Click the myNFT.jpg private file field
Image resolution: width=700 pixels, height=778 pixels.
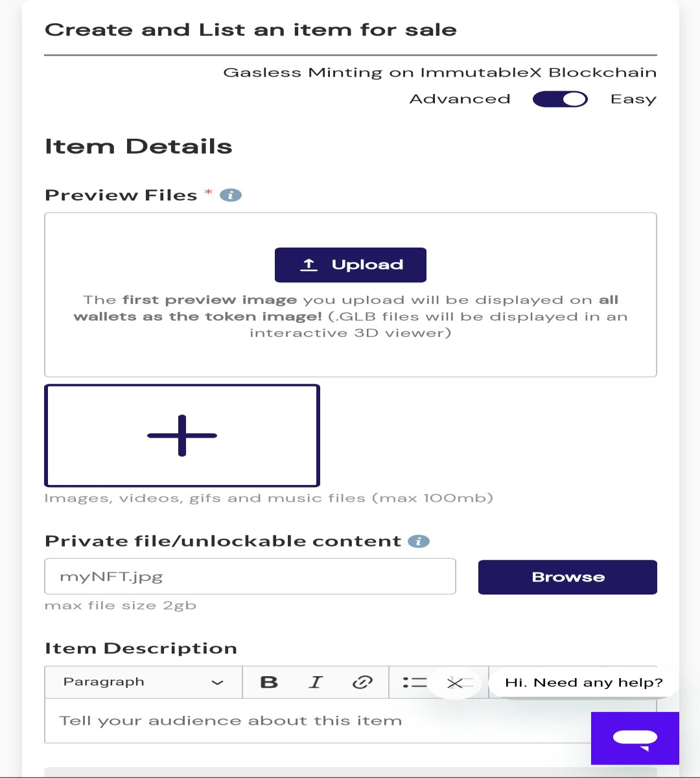pos(250,576)
